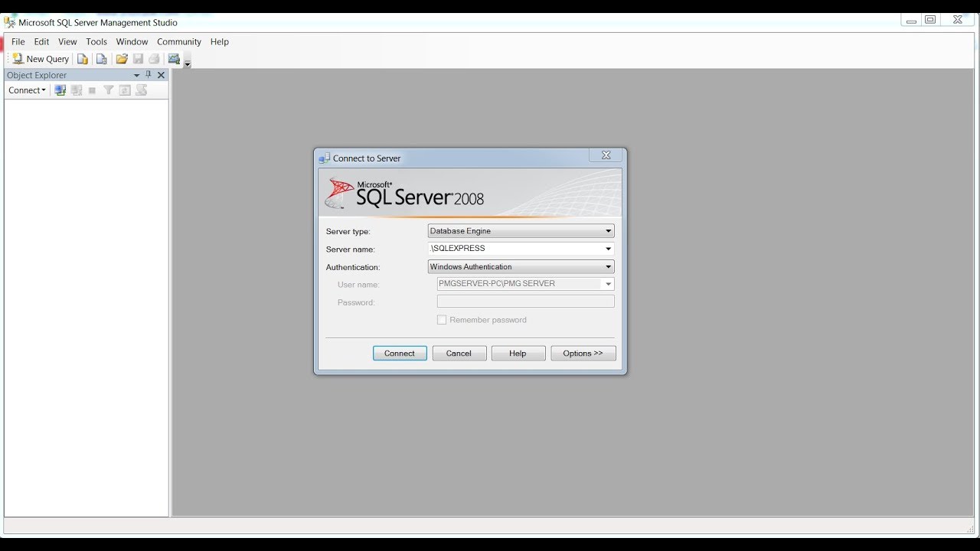980x551 pixels.
Task: Click the last Object Explorer toolbar icon
Action: (x=142, y=90)
